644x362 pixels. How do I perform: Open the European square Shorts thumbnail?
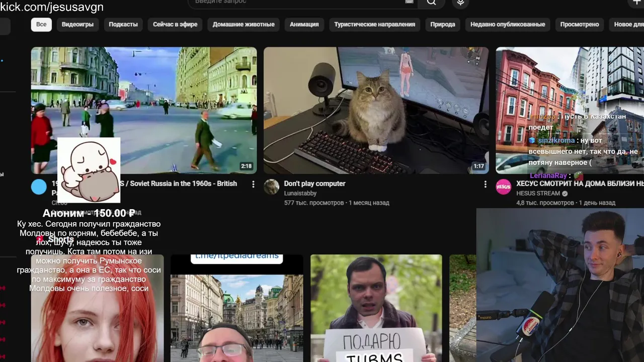(237, 308)
